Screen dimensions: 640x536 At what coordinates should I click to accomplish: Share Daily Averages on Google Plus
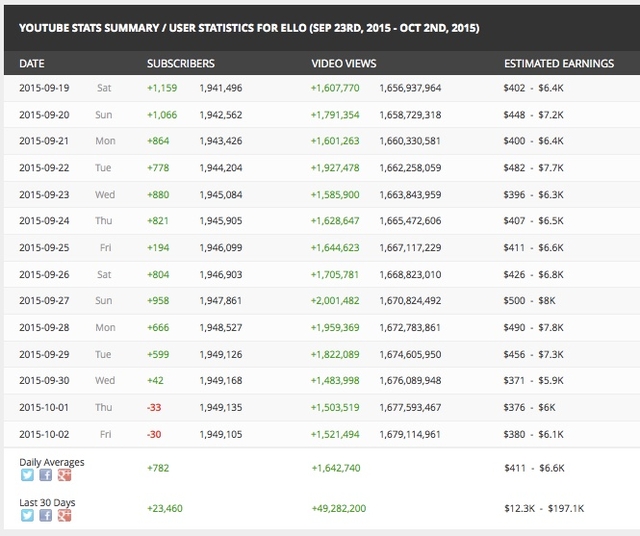click(64, 475)
